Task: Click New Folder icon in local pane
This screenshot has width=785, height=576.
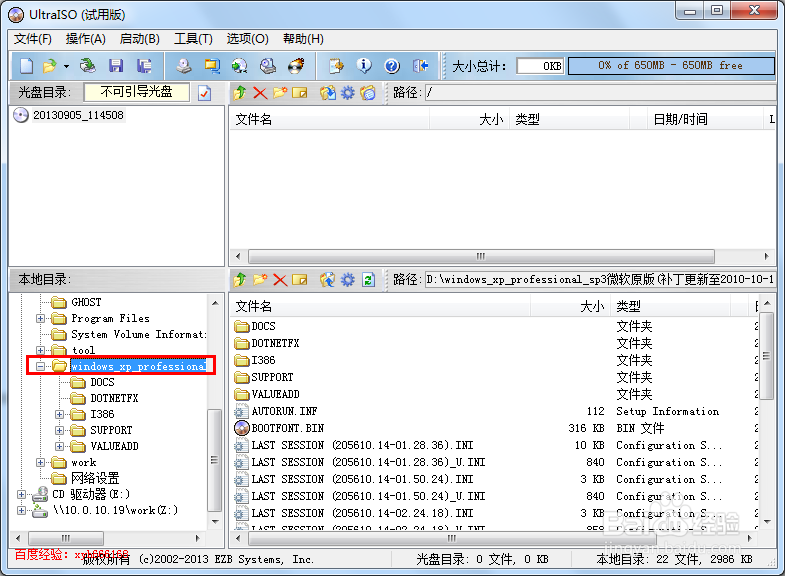Action: [260, 279]
